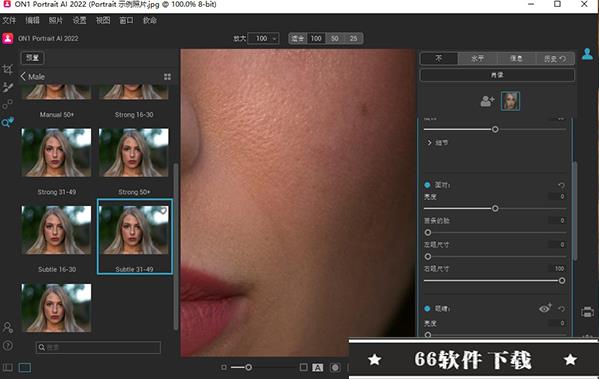Screen dimensions: 599x379
Task: Open the third menu bar item (照片)
Action: pyautogui.click(x=56, y=20)
